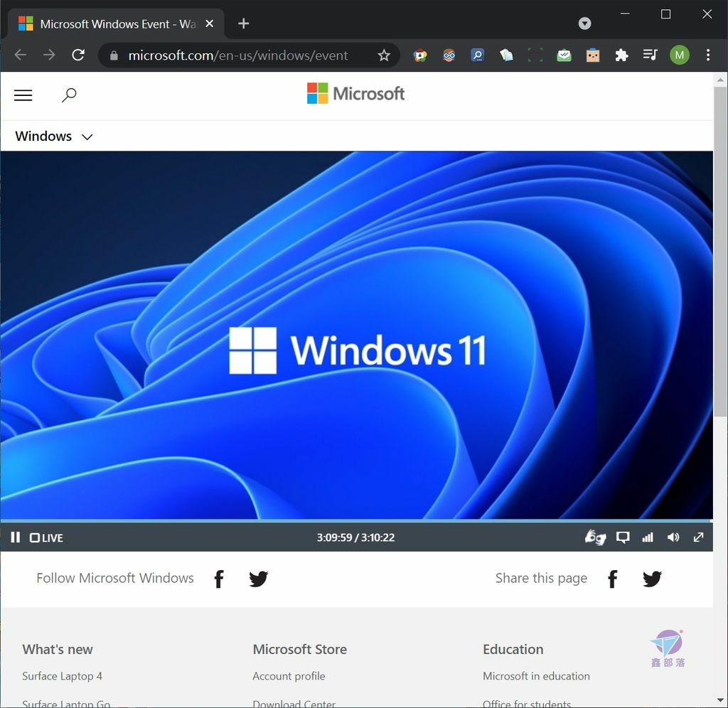Image resolution: width=728 pixels, height=708 pixels.
Task: Click the first colorful extension icon
Action: pyautogui.click(x=420, y=55)
